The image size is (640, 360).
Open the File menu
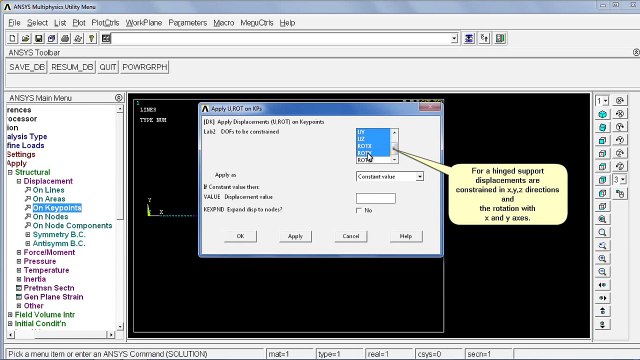(x=14, y=23)
